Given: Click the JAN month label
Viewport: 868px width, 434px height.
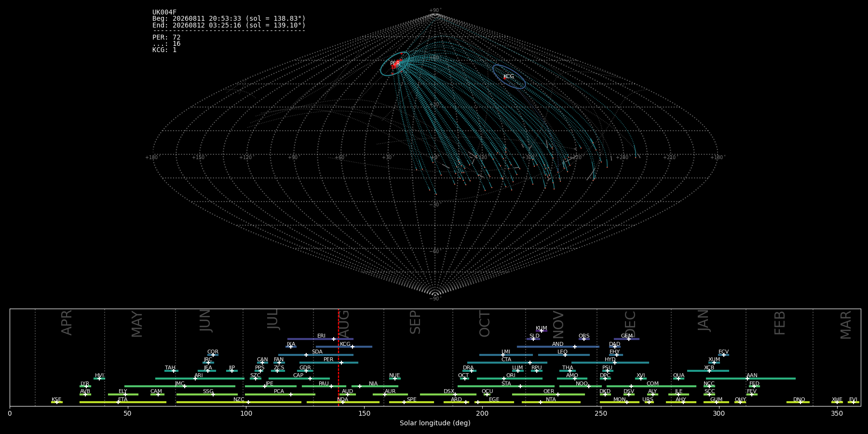Looking at the screenshot, I should point(703,320).
